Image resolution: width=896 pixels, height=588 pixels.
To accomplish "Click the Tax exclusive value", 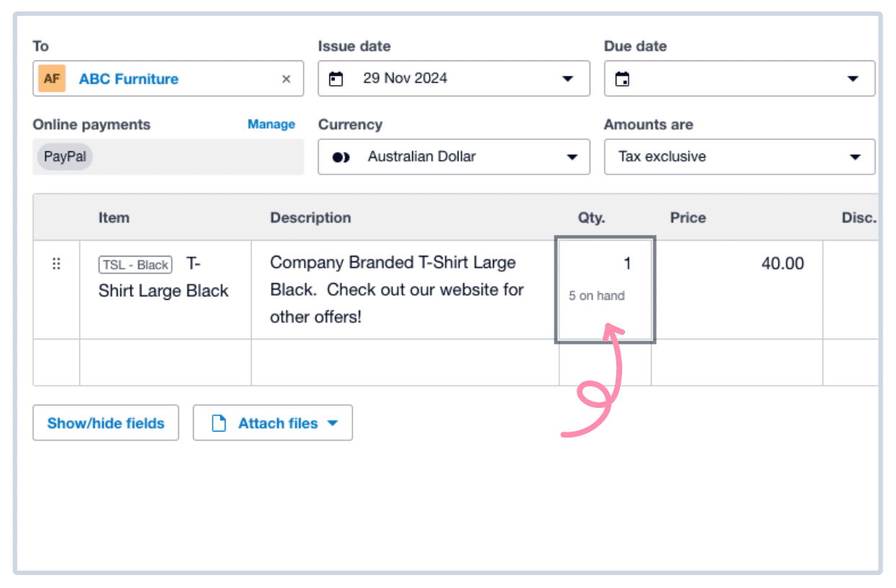I will [662, 156].
